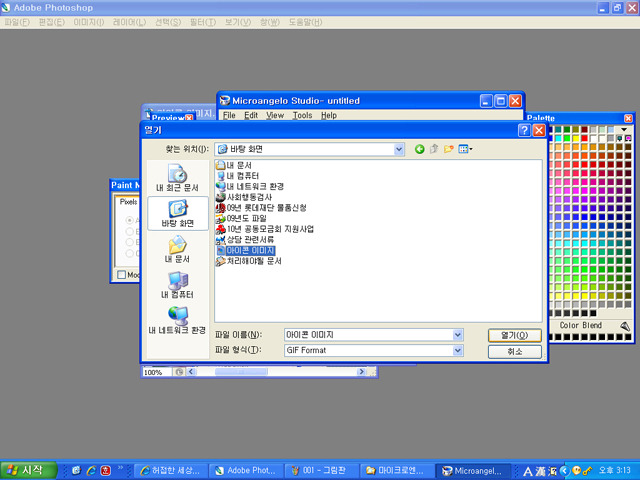Viewport: 640px width, 480px height.
Task: Create a new folder in the Open dialog
Action: point(449,149)
